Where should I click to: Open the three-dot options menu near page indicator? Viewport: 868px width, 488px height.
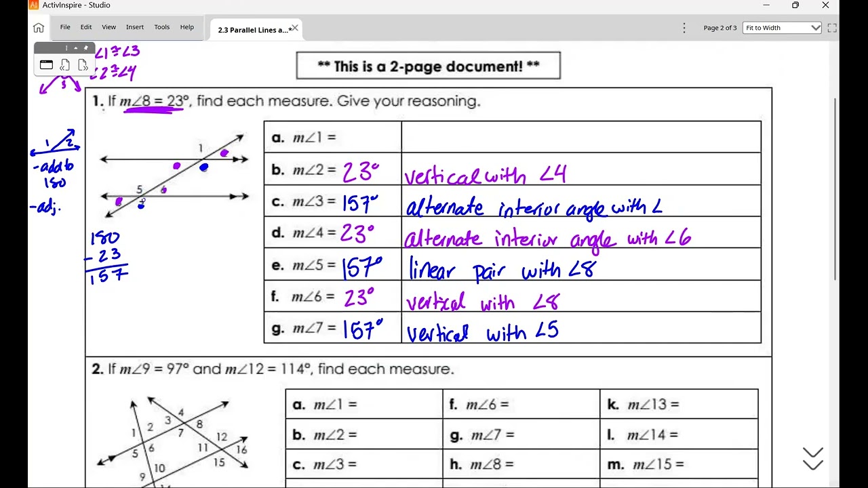tap(684, 28)
